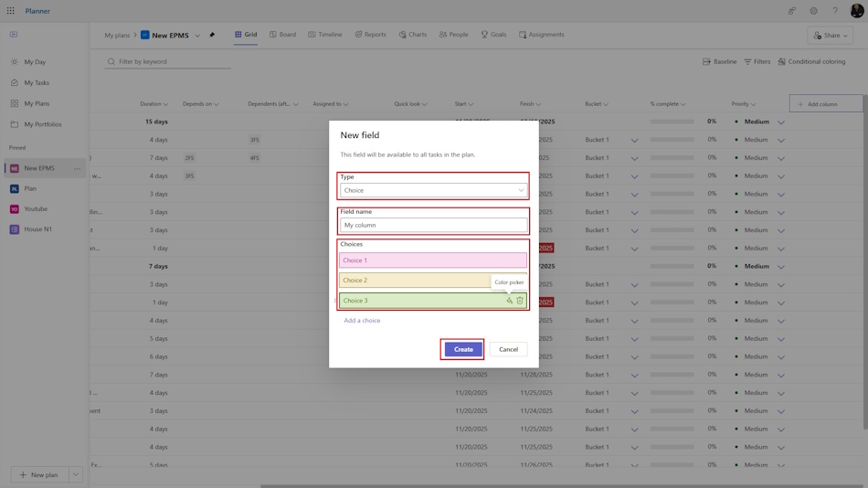Delete Choice 3 with trash icon
Screen dimensions: 868x488
coord(520,301)
